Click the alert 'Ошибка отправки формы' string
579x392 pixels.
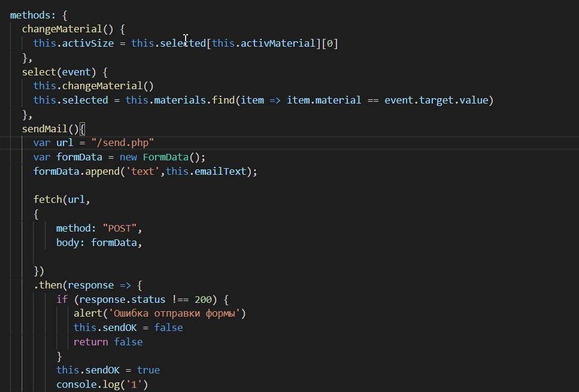pyautogui.click(x=174, y=314)
